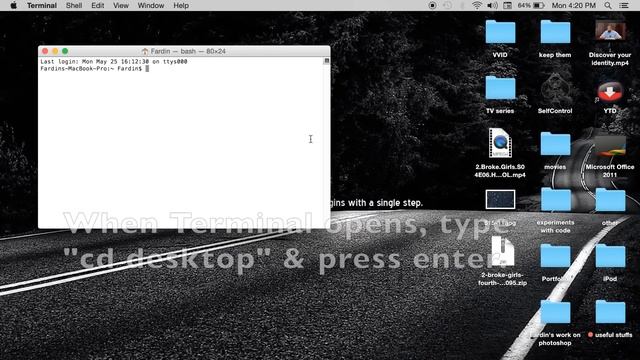This screenshot has width=640, height=360.
Task: Open Spotlight search magnifier
Action: pos(608,5)
